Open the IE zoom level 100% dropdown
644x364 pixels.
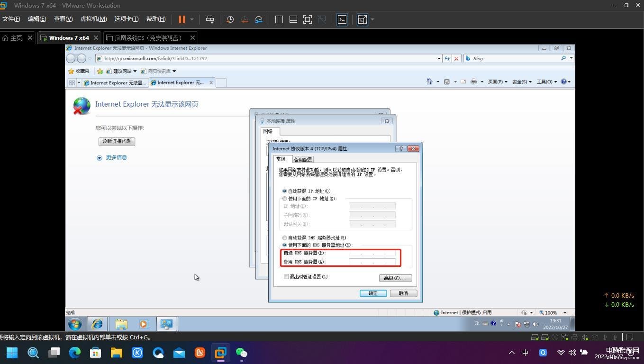564,313
